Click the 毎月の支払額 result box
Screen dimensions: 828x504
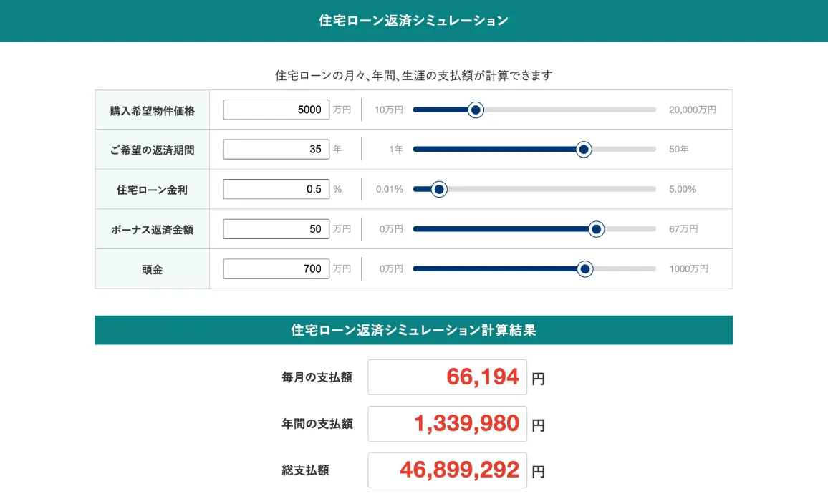tap(447, 377)
